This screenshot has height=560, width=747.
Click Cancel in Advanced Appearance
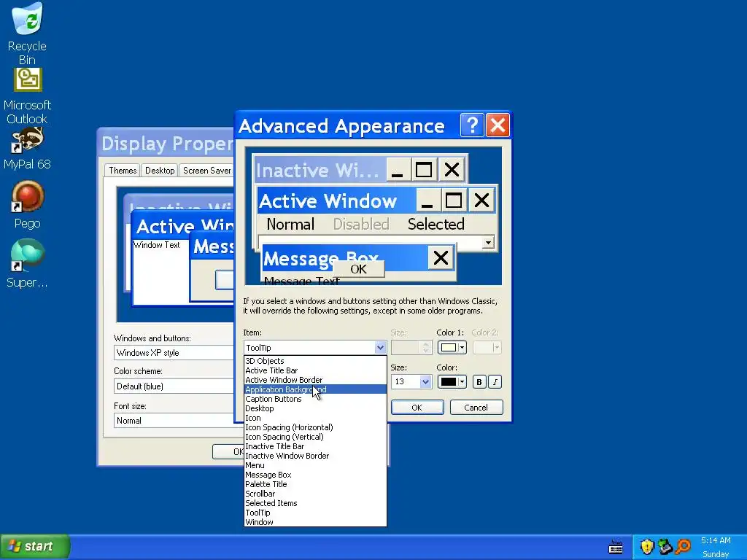[476, 408]
